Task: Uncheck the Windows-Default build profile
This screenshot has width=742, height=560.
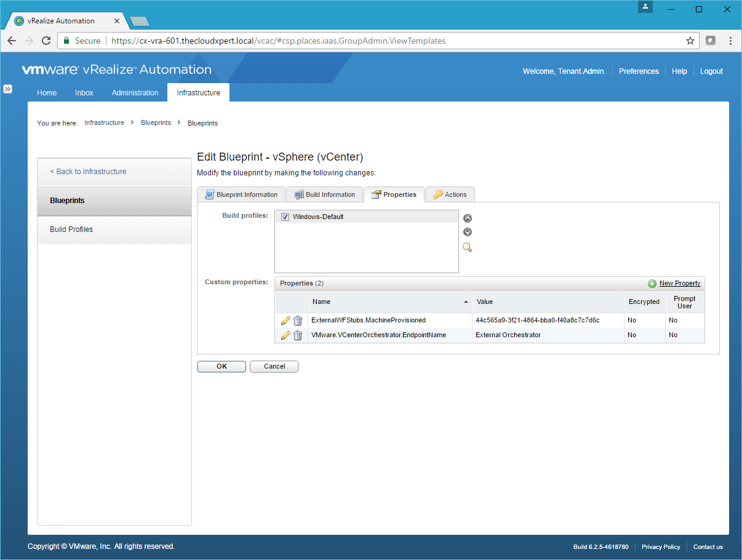Action: [x=285, y=217]
